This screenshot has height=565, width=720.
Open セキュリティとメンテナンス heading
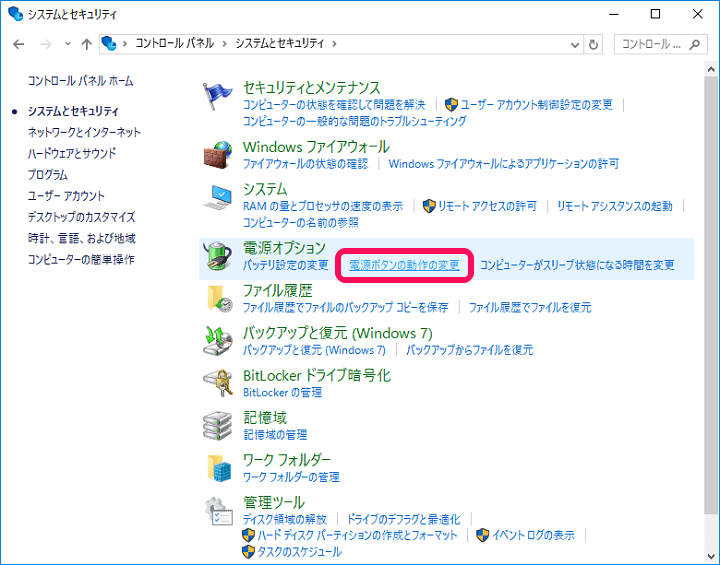coord(311,88)
